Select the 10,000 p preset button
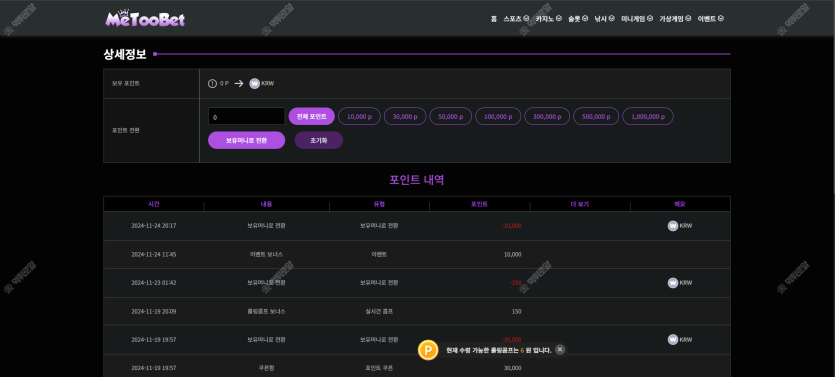 click(359, 116)
